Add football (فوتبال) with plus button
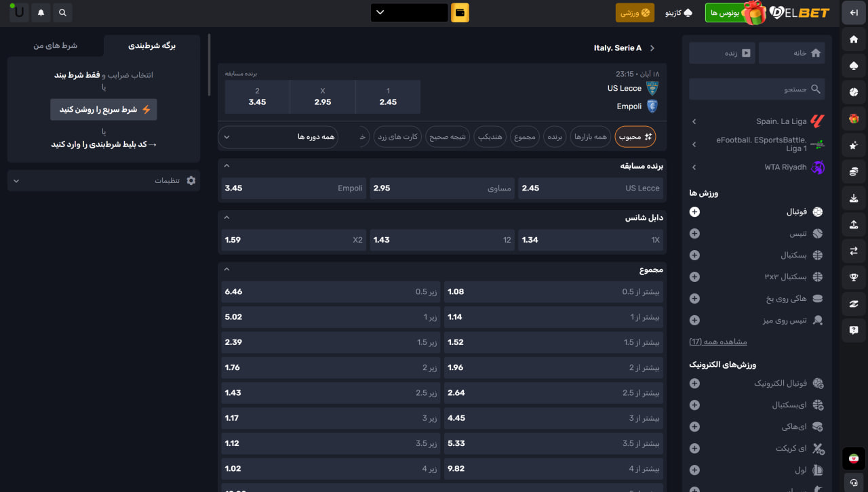 pyautogui.click(x=694, y=212)
